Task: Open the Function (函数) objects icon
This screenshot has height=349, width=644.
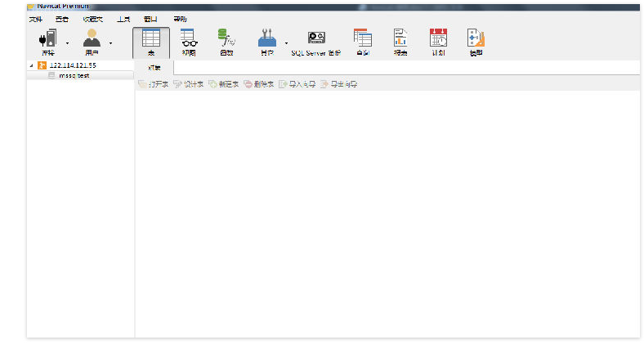Action: click(226, 38)
